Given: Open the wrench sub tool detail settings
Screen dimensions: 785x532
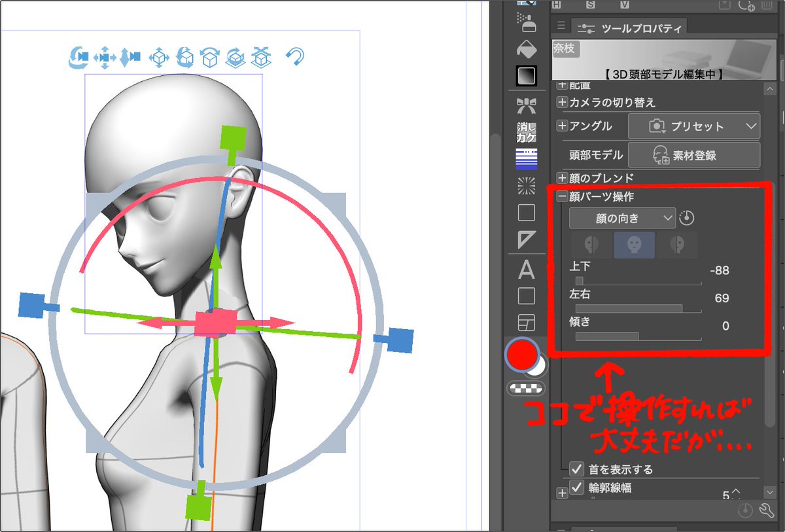Looking at the screenshot, I should 766,511.
